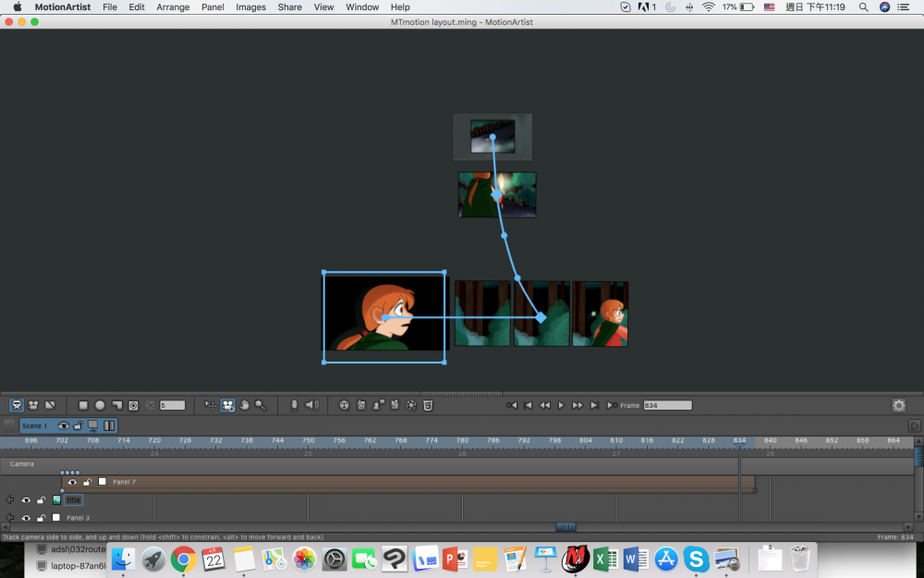The image size is (924, 578).
Task: Open Spotlight search in menu bar
Action: pyautogui.click(x=863, y=7)
